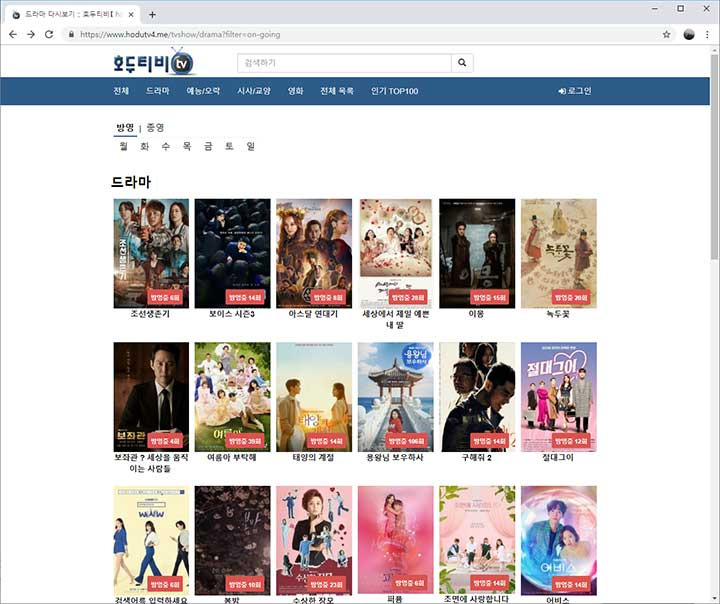Image resolution: width=720 pixels, height=604 pixels.
Task: Open the 용왕님 보우하사 poster
Action: (395, 397)
